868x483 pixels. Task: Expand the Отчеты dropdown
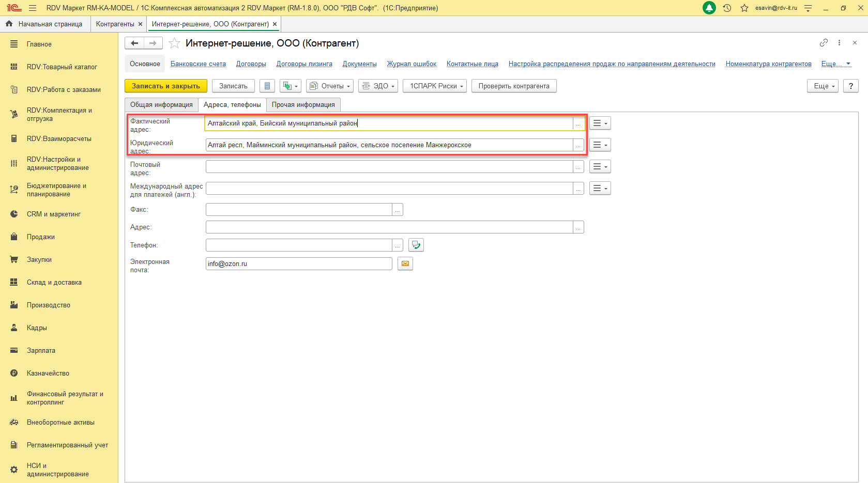pos(330,86)
